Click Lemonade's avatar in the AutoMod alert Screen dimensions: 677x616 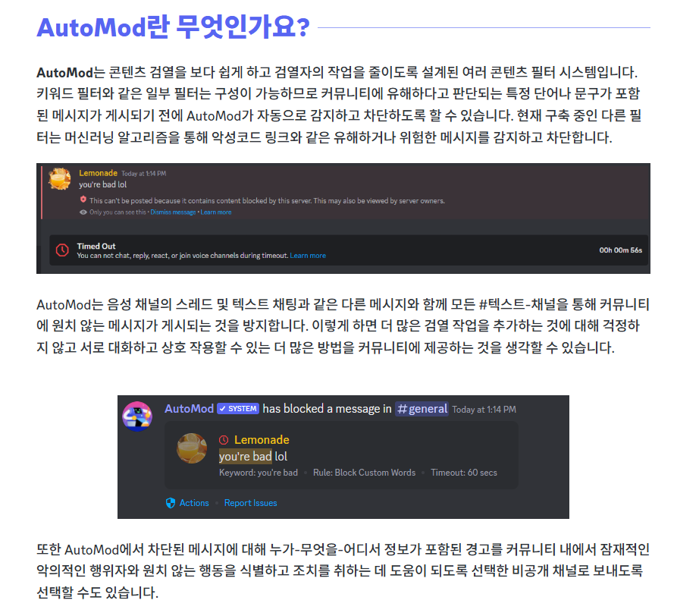tap(192, 448)
